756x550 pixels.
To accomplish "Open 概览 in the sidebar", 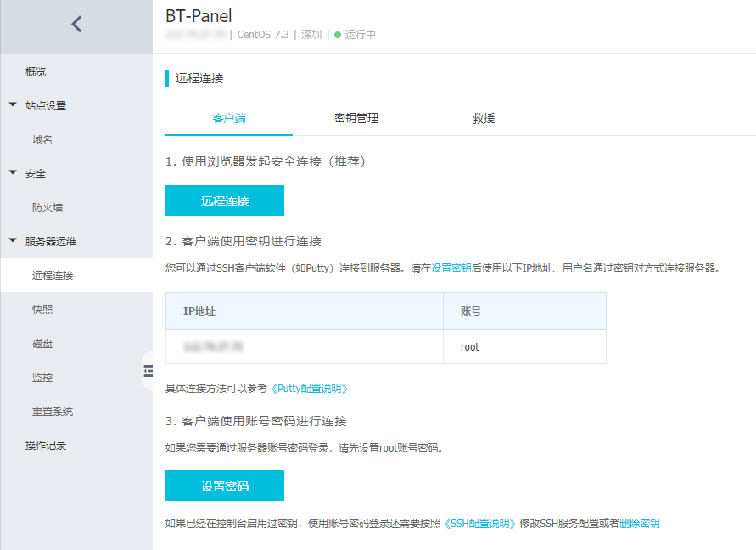I will (x=36, y=72).
